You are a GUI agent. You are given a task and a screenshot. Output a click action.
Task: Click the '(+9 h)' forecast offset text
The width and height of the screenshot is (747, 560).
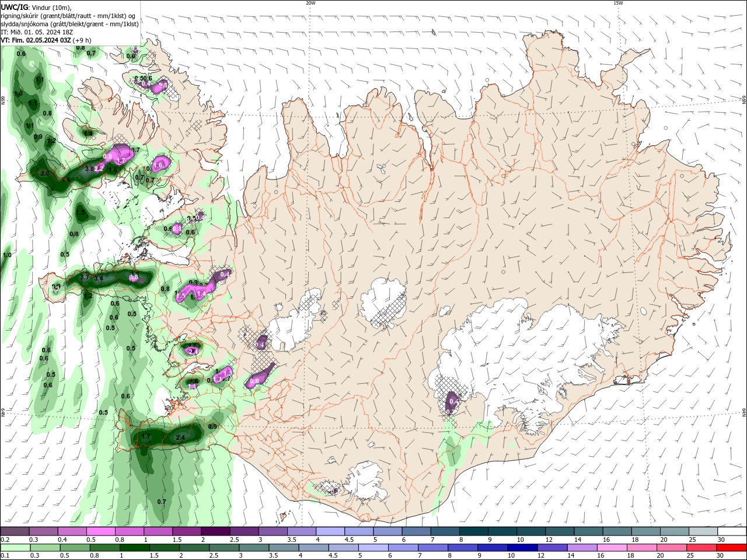82,40
